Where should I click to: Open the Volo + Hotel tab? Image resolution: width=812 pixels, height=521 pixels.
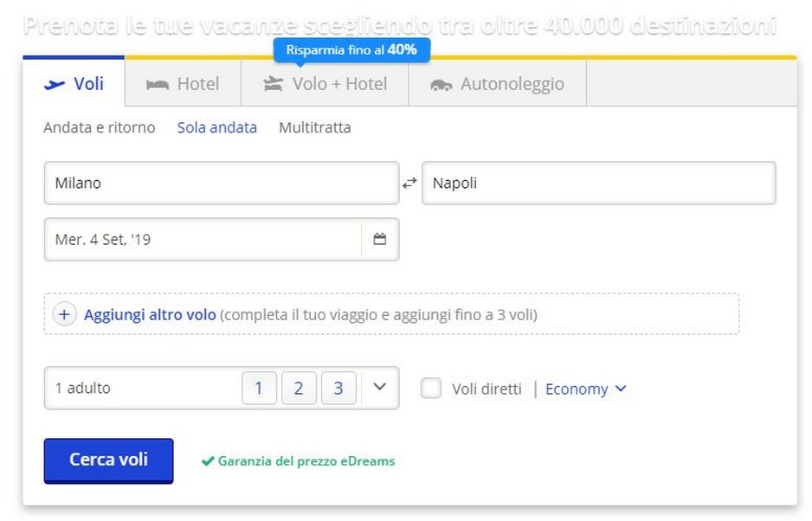tap(325, 84)
